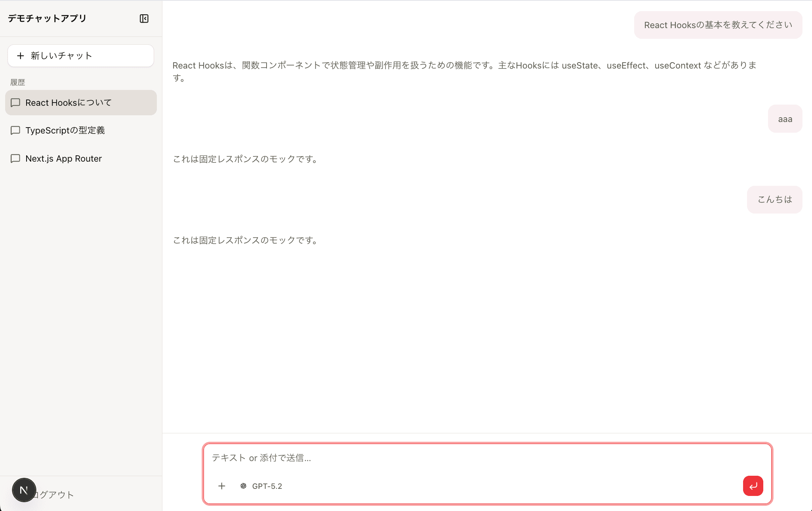Click the aaa message bubble
This screenshot has width=812, height=511.
pyautogui.click(x=785, y=118)
